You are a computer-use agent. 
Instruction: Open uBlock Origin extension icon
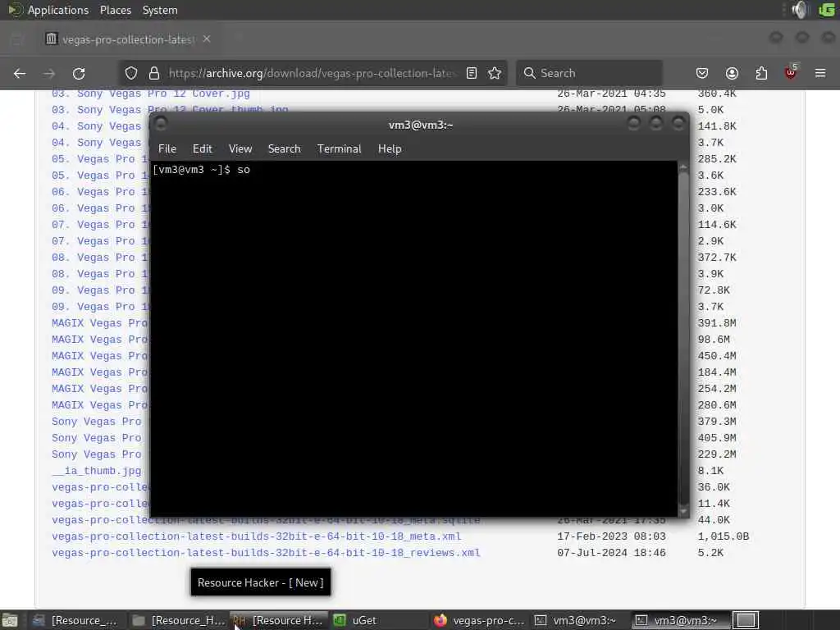(791, 72)
